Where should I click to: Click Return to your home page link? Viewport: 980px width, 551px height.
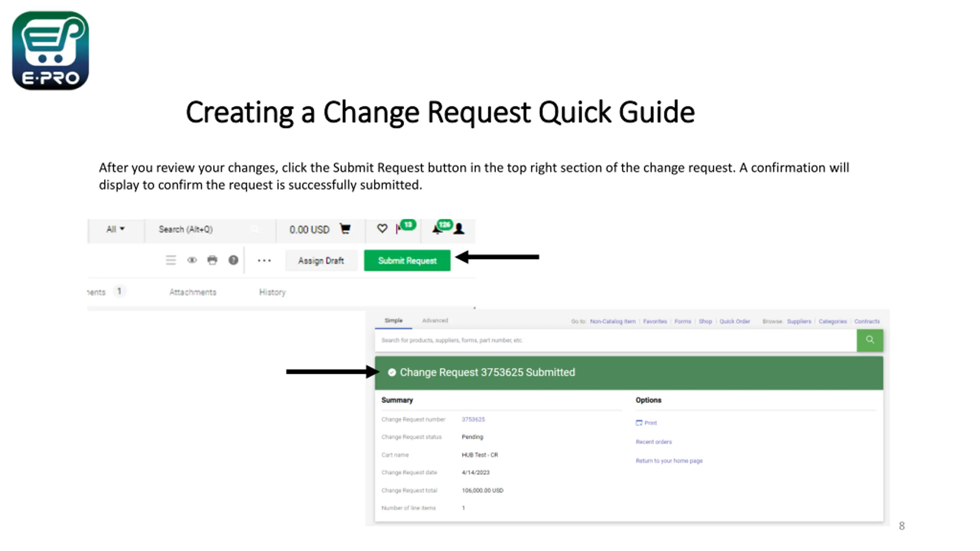coord(669,461)
